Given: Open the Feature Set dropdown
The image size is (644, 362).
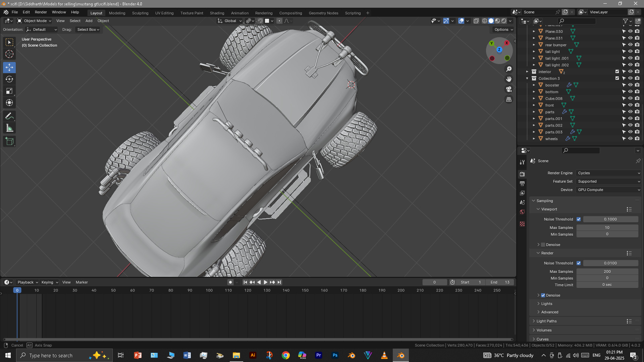Looking at the screenshot, I should [x=609, y=181].
